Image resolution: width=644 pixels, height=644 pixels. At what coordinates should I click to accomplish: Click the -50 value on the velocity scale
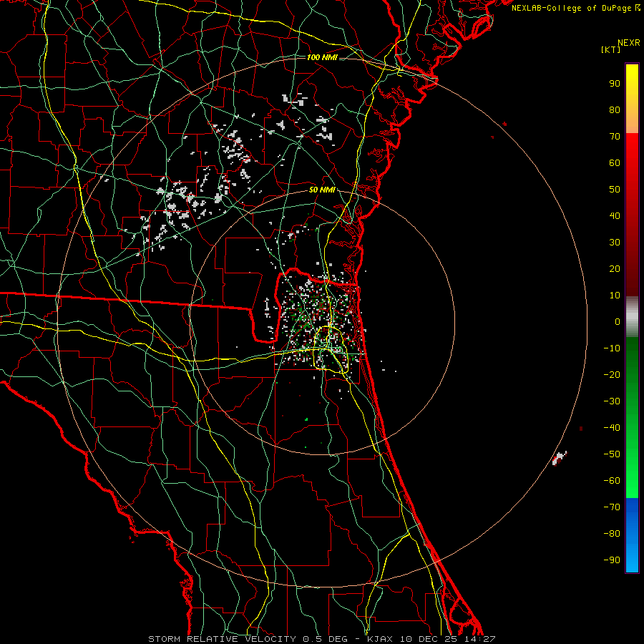(x=612, y=454)
